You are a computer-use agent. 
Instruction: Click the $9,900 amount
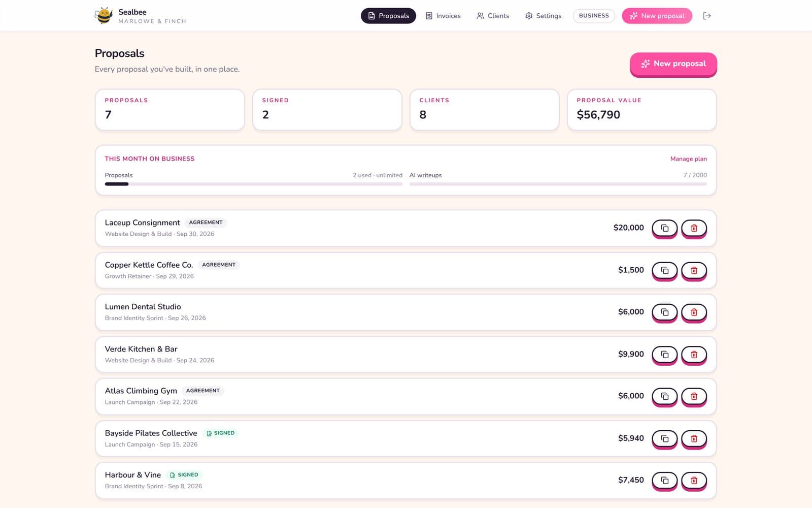631,354
